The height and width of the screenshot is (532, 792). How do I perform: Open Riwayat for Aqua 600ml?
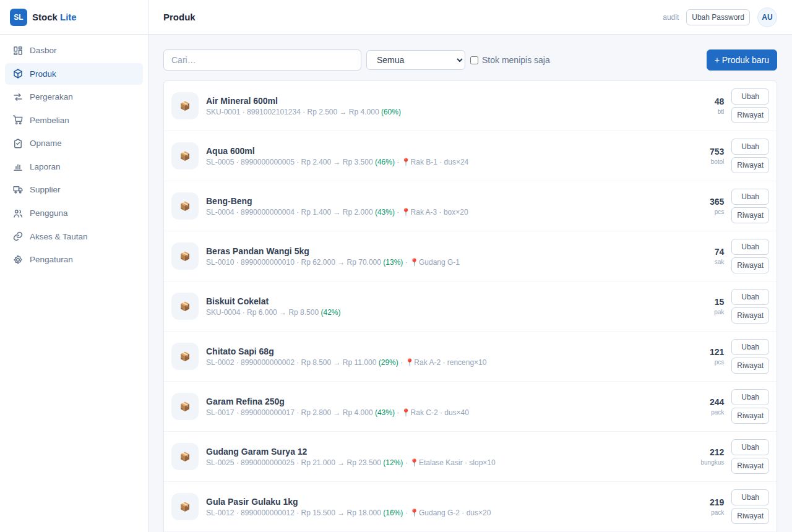tap(750, 165)
